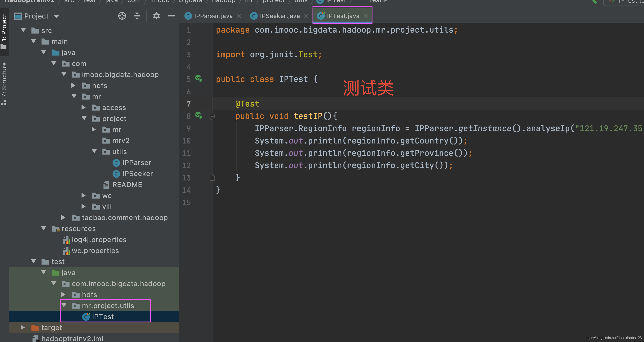Collapse the com package
This screenshot has height=342, width=644.
click(x=54, y=63)
